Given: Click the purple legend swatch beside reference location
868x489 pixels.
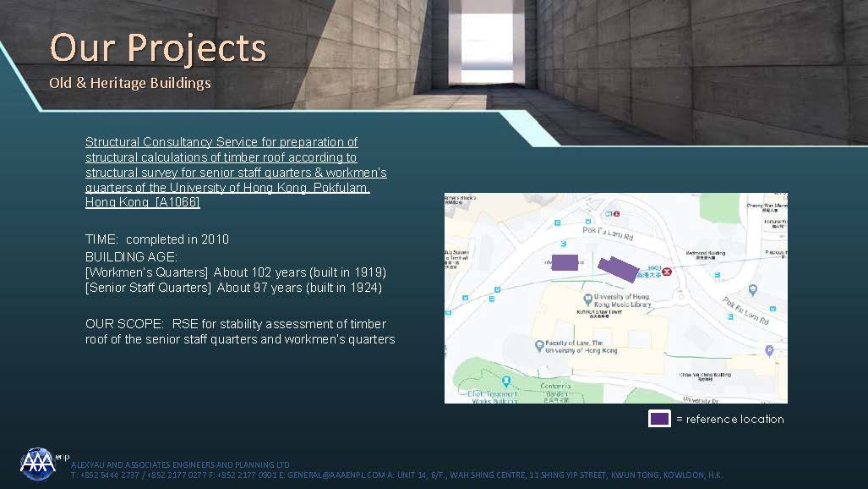Looking at the screenshot, I should coord(659,419).
